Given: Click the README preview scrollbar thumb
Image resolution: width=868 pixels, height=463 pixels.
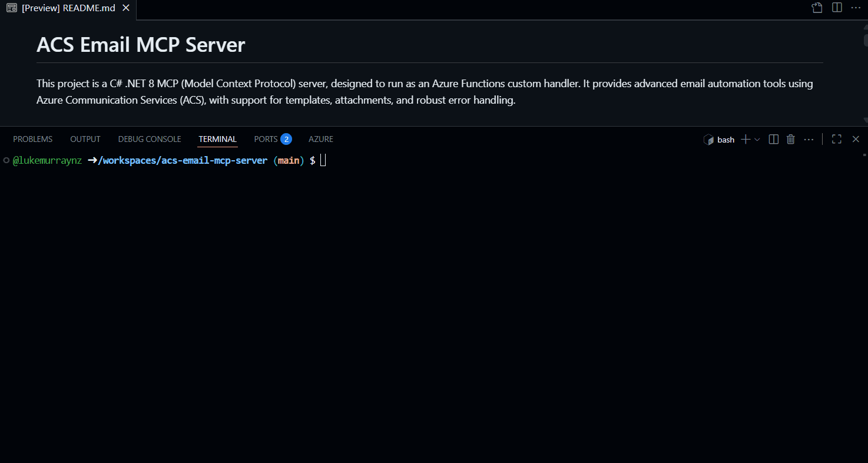Looking at the screenshot, I should point(865,40).
